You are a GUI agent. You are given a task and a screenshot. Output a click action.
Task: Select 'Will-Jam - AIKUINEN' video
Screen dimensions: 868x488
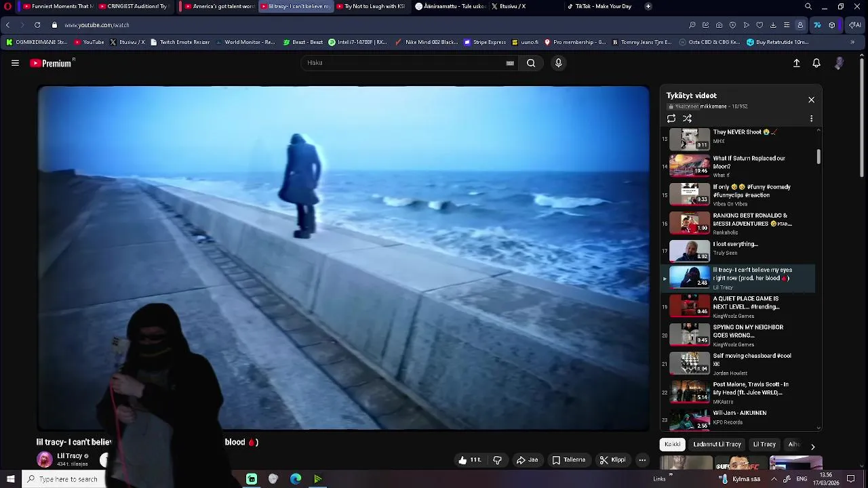tap(738, 419)
